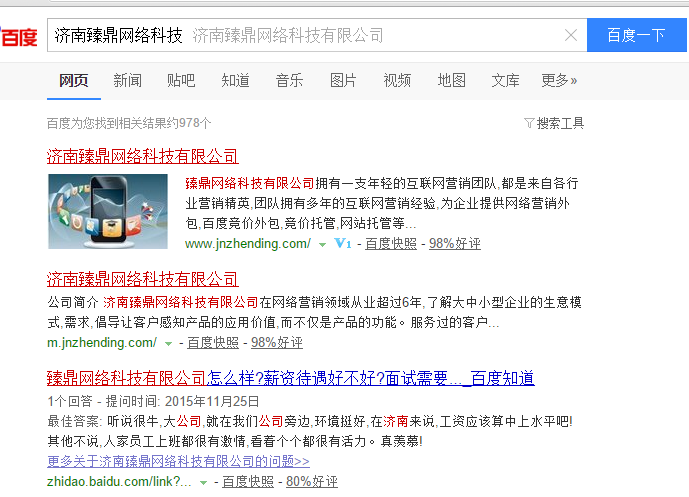Visit m.jnzhending.com/ green URL
Screen dimensions: 689x497
(102, 342)
